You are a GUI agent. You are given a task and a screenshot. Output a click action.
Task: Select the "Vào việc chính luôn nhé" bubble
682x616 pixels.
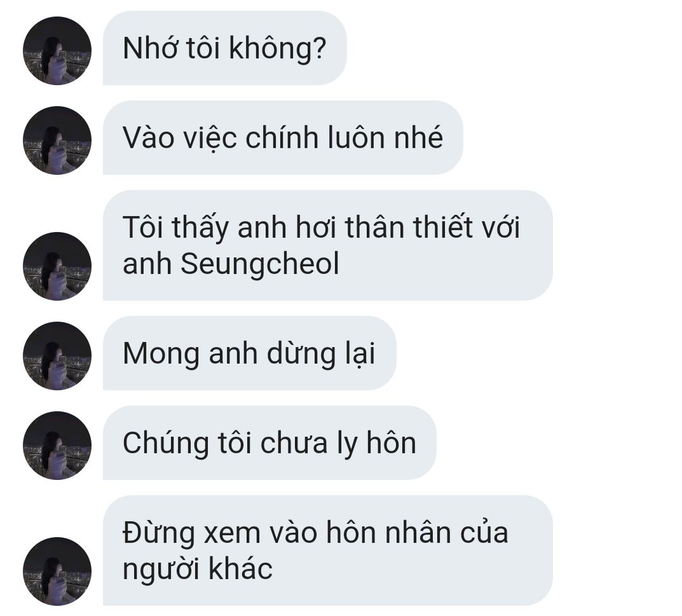point(283,137)
